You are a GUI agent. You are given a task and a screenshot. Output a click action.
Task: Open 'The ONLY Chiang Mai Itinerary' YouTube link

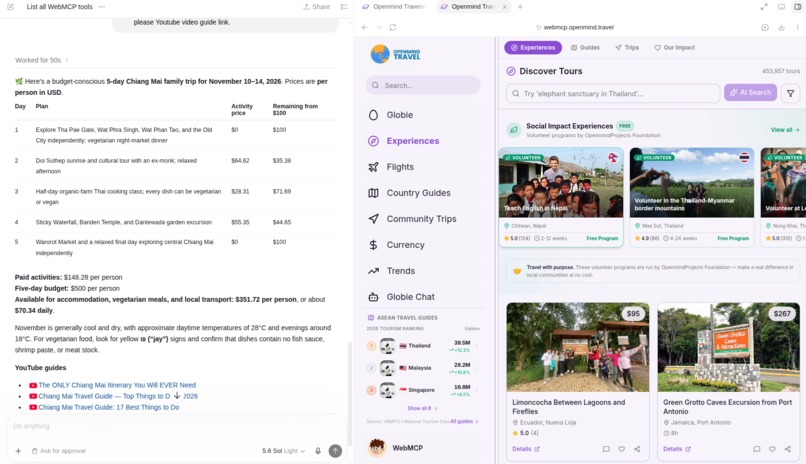tap(117, 385)
